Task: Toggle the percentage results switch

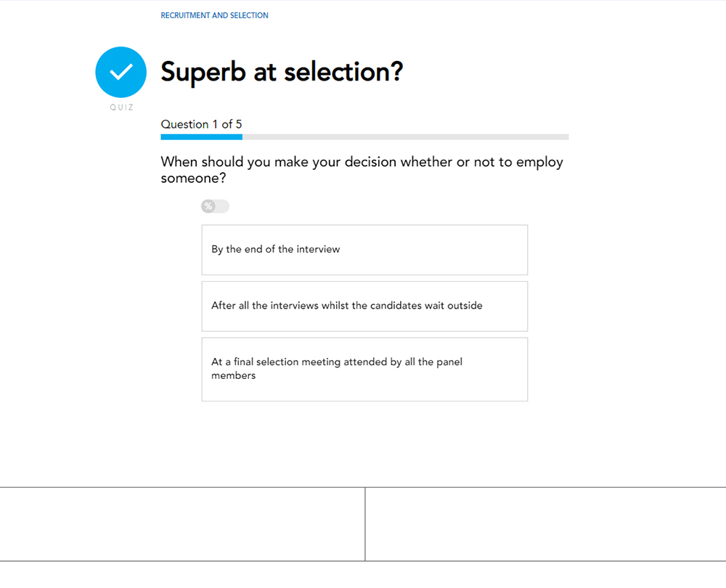Action: click(215, 207)
